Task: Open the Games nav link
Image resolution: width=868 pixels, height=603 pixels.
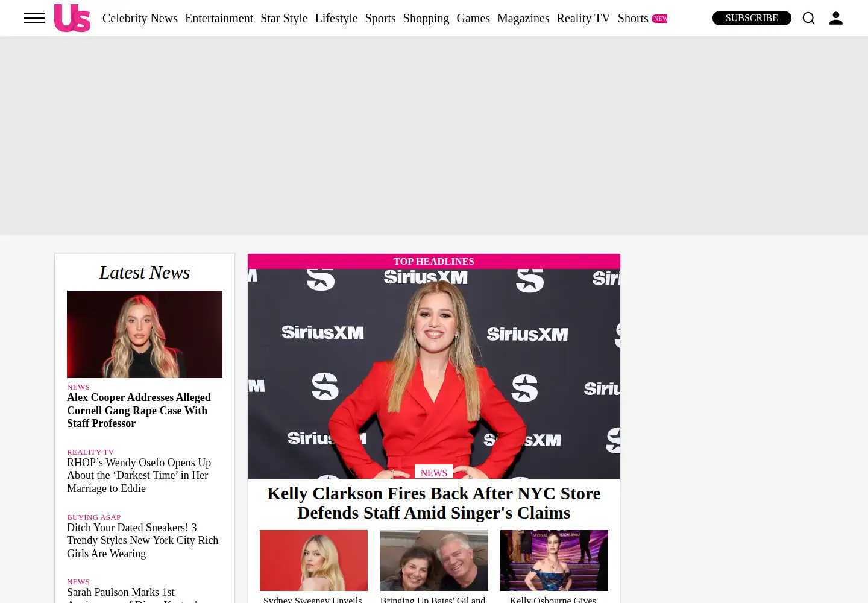Action: tap(473, 18)
